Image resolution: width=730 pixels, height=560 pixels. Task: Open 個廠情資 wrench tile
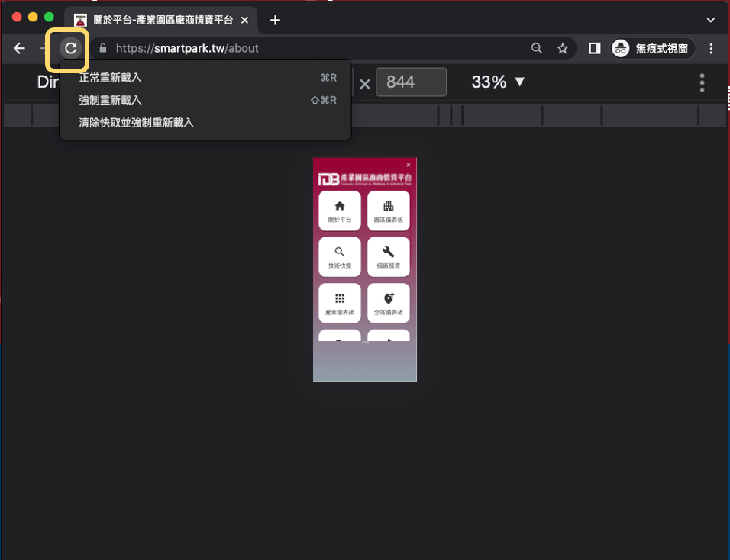point(388,256)
